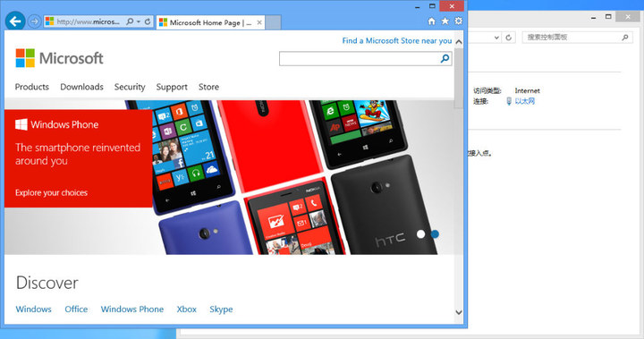This screenshot has width=644, height=339.
Task: Click the Explore your choices link
Action: click(x=51, y=192)
